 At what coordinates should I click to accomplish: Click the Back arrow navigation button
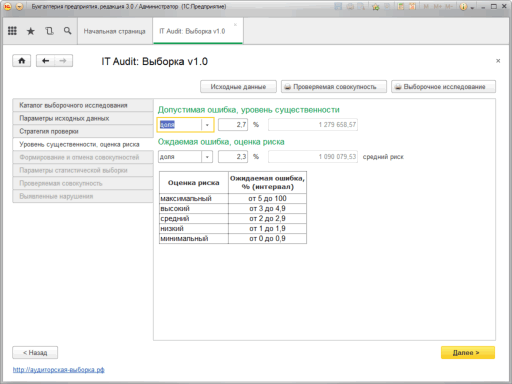46,61
